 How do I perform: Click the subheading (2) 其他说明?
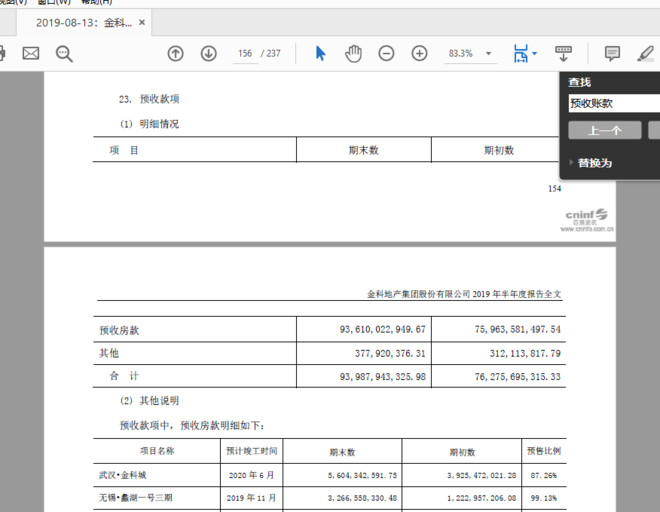pos(149,400)
